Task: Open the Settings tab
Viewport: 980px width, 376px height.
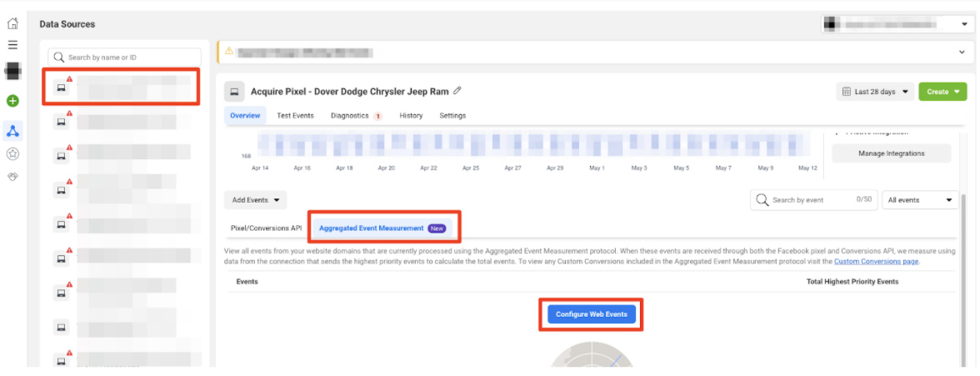Action: click(452, 116)
